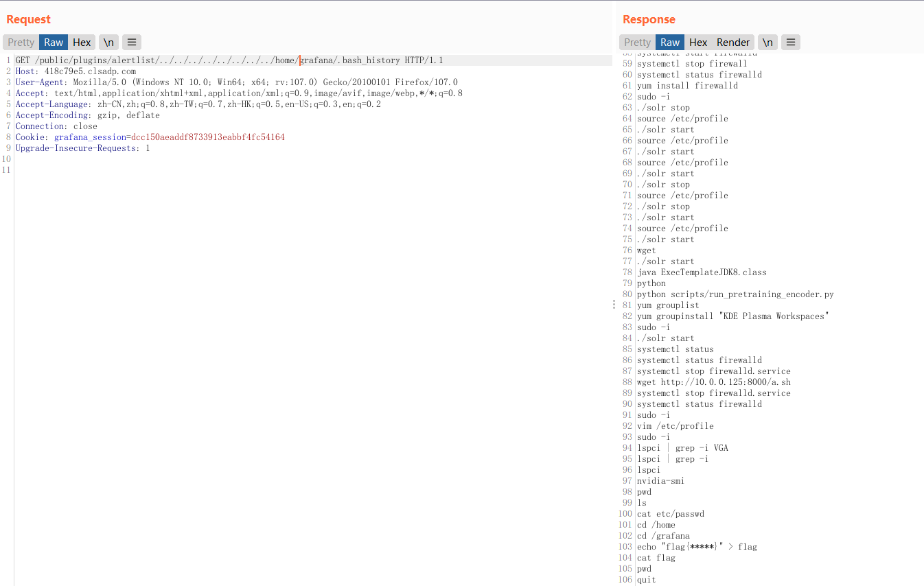The image size is (924, 586).
Task: Click response line 79 'python'
Action: (651, 283)
